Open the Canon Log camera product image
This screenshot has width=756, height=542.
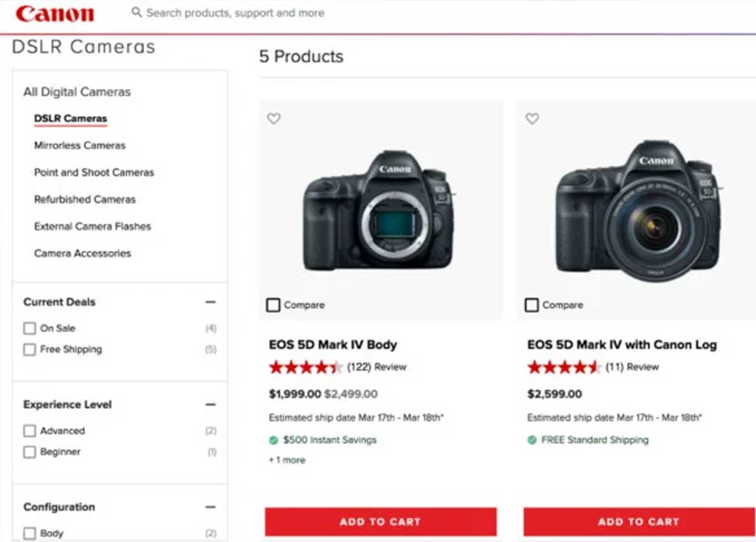pos(636,211)
